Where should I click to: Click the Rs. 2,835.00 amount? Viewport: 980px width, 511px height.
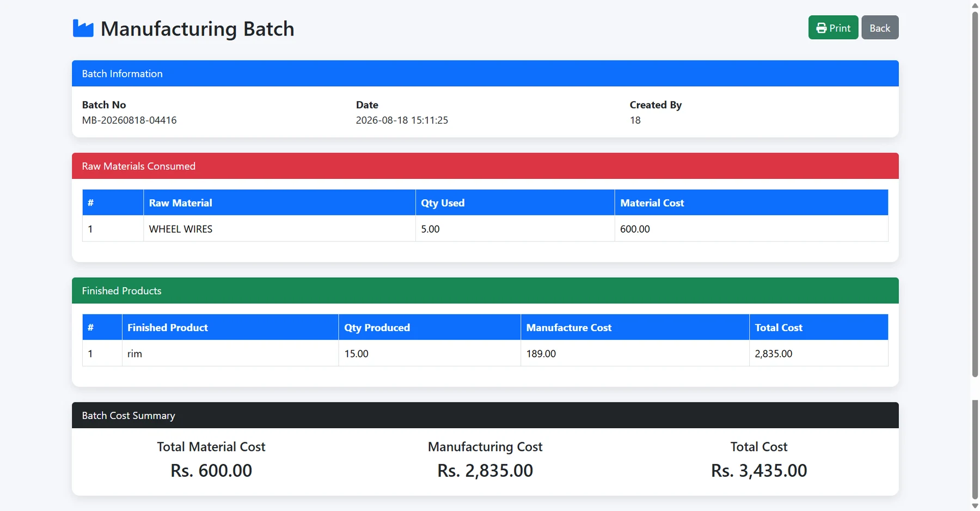click(485, 471)
